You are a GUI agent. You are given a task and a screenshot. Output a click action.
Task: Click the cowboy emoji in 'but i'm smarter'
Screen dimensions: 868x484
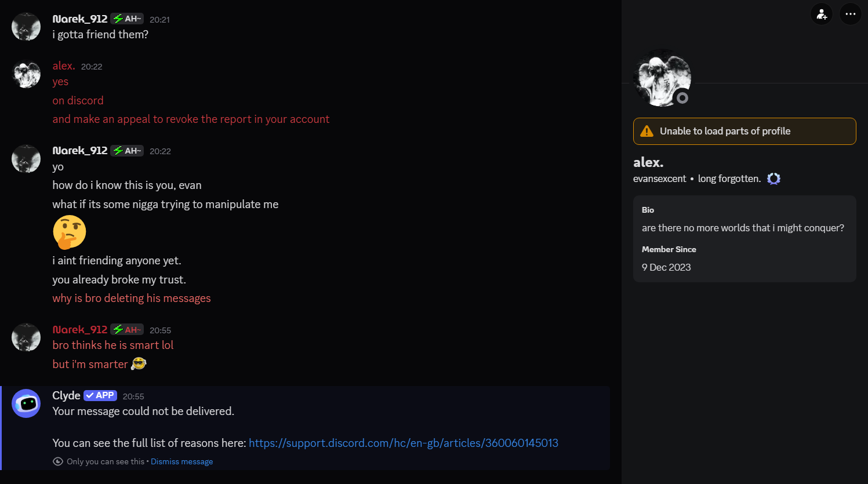(139, 364)
